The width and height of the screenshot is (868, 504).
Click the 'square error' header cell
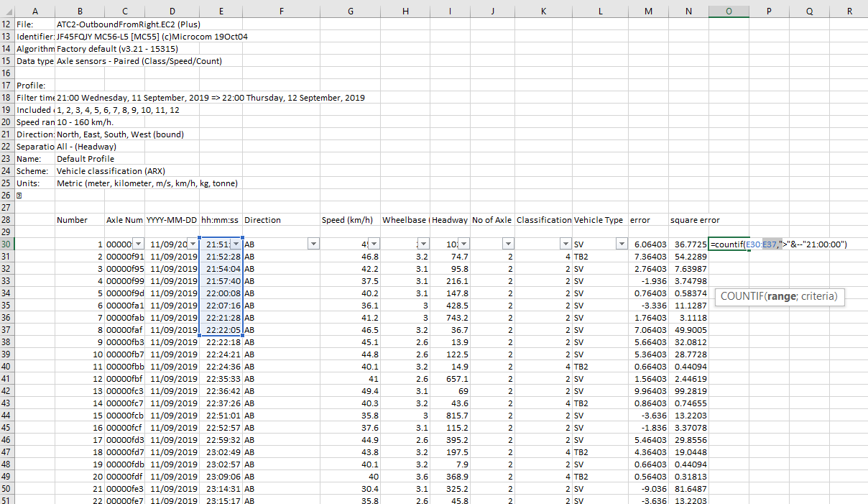click(x=695, y=220)
